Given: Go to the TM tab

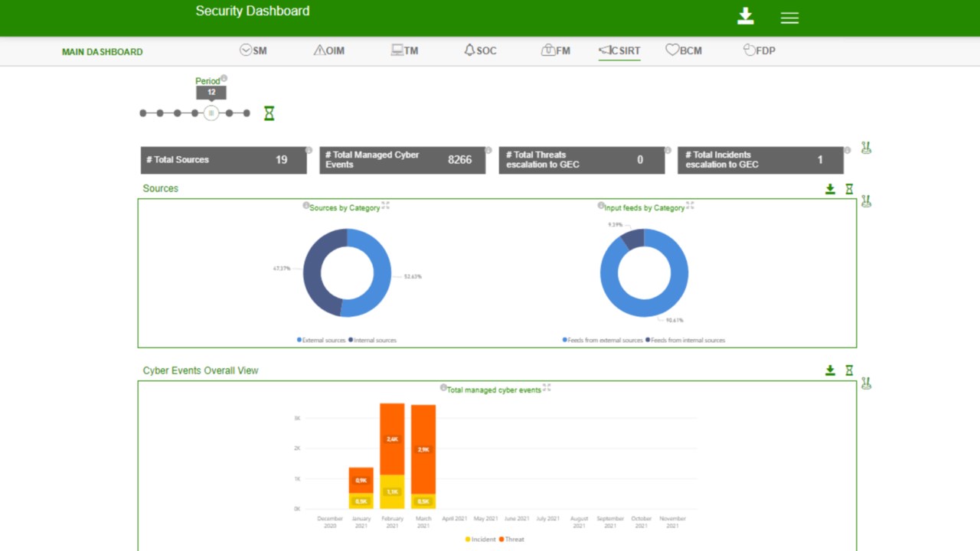Looking at the screenshot, I should (x=404, y=51).
